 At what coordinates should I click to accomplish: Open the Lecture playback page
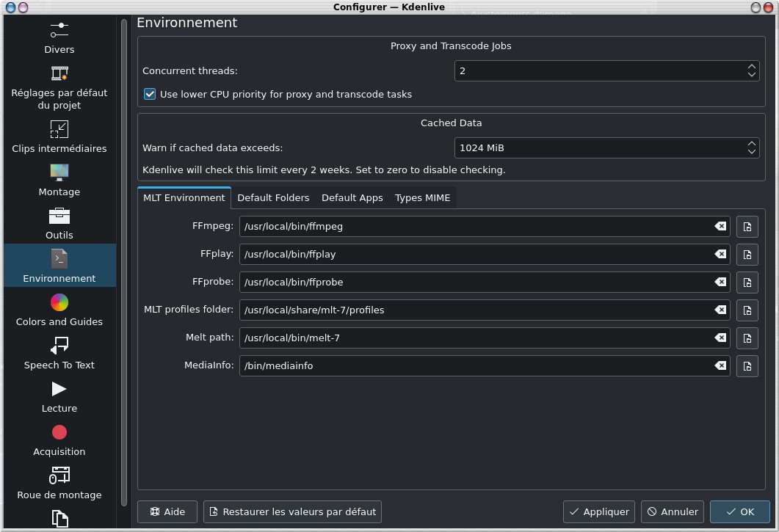tap(59, 396)
